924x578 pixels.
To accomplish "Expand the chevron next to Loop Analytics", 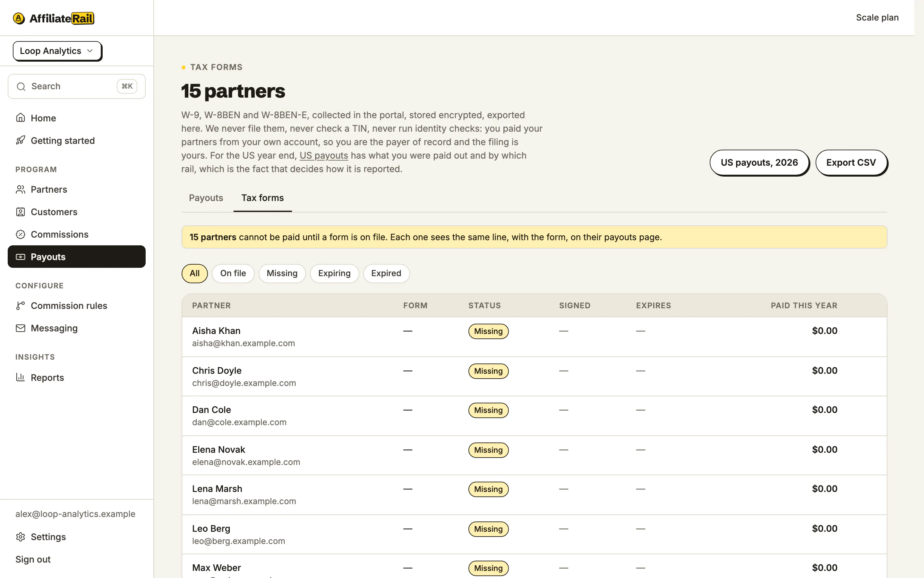I will 90,51.
